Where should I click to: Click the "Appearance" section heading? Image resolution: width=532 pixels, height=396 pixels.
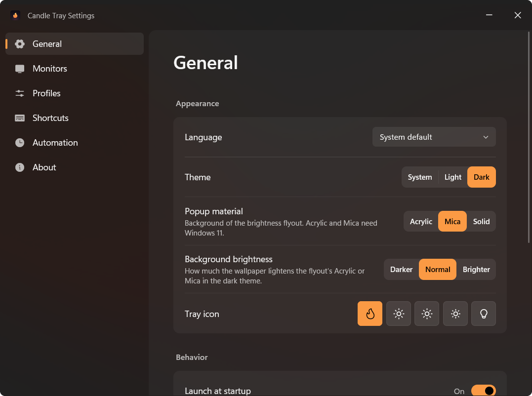pyautogui.click(x=197, y=103)
